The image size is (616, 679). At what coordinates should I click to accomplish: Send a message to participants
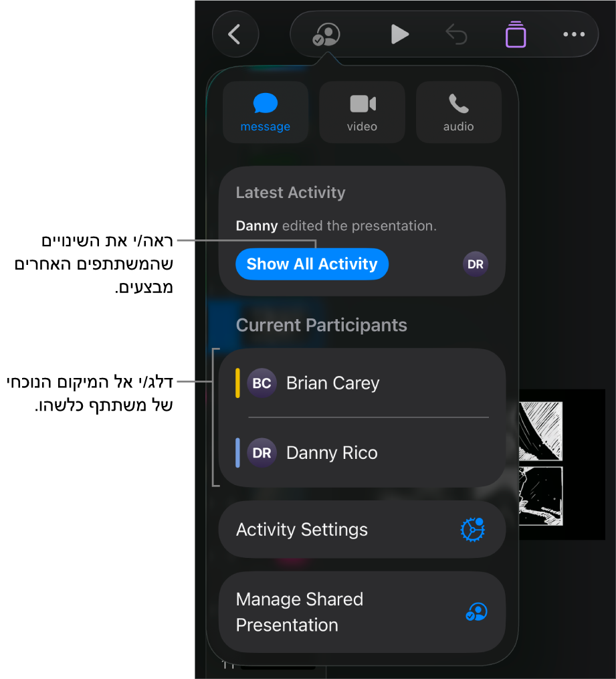click(266, 112)
